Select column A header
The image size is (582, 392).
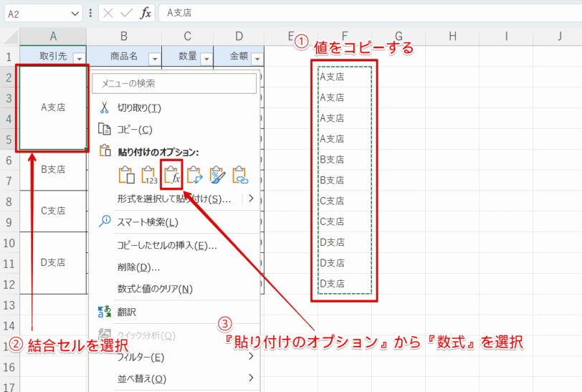53,37
